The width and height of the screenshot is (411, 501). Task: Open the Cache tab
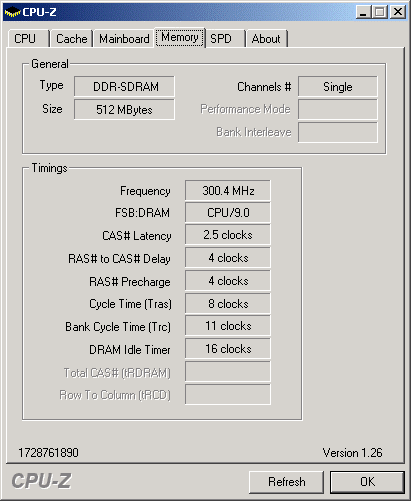pos(71,39)
